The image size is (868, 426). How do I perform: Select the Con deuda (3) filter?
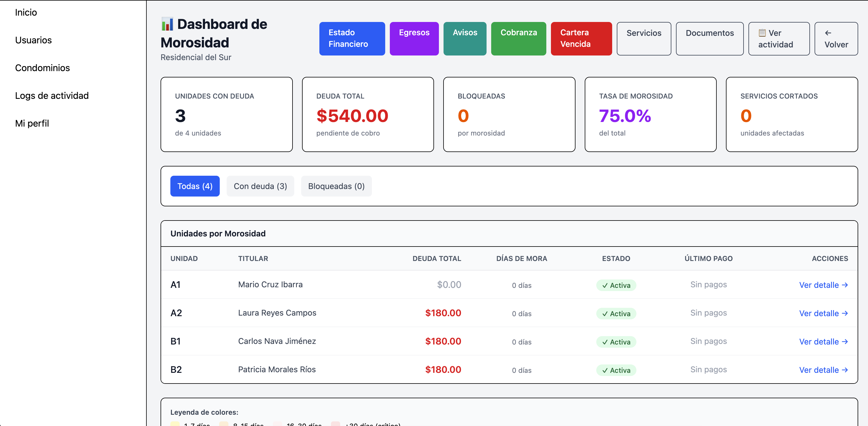pos(260,186)
